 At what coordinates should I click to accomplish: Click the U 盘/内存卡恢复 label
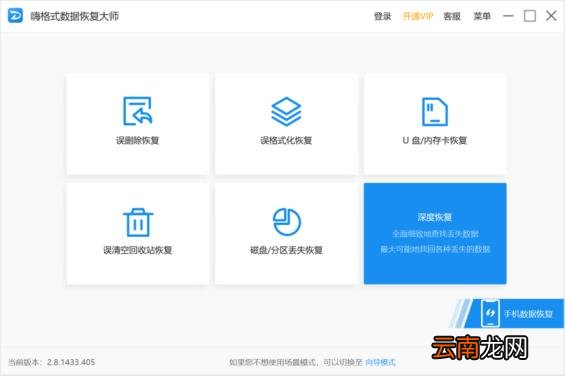pos(435,140)
